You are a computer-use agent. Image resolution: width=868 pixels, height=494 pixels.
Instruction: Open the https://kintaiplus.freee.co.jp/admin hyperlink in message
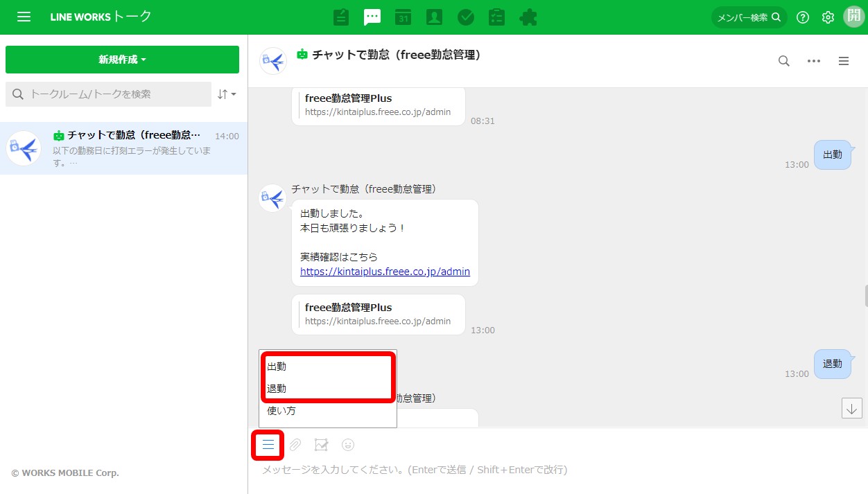tap(385, 272)
